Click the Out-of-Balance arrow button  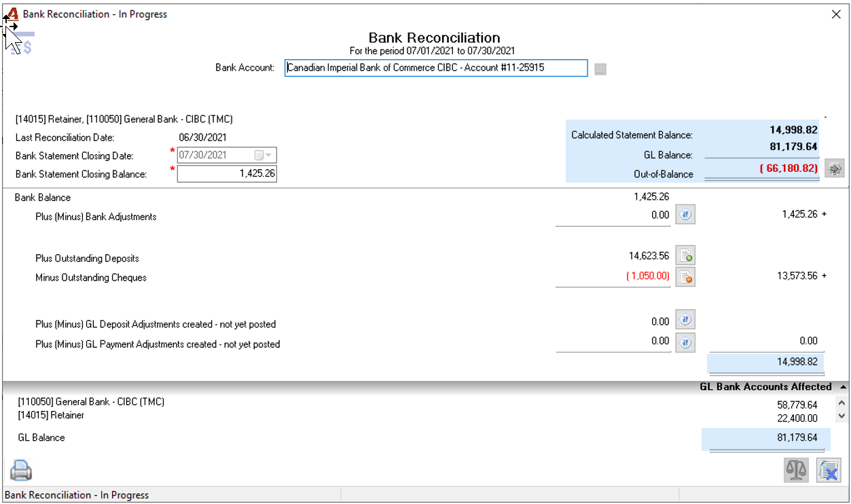(835, 169)
